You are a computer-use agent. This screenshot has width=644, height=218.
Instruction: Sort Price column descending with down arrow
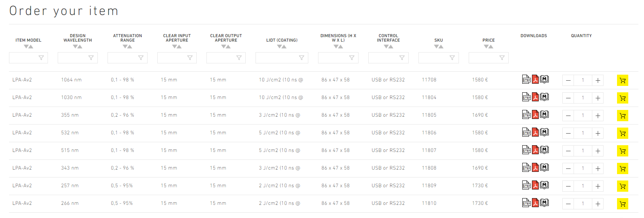coord(486,47)
